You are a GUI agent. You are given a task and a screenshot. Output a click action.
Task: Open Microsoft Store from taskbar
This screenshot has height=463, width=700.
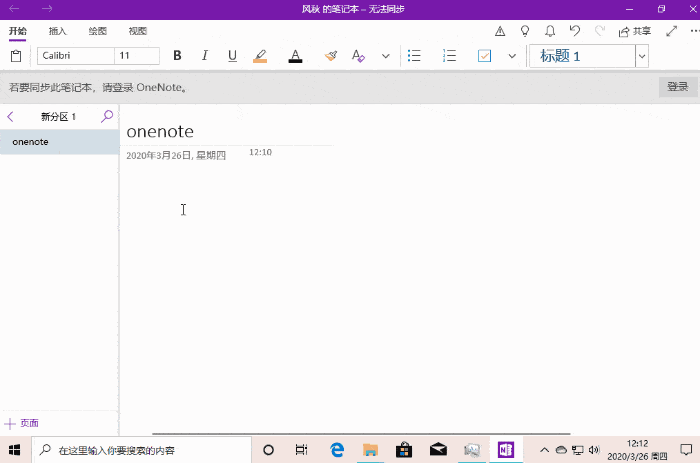click(404, 450)
